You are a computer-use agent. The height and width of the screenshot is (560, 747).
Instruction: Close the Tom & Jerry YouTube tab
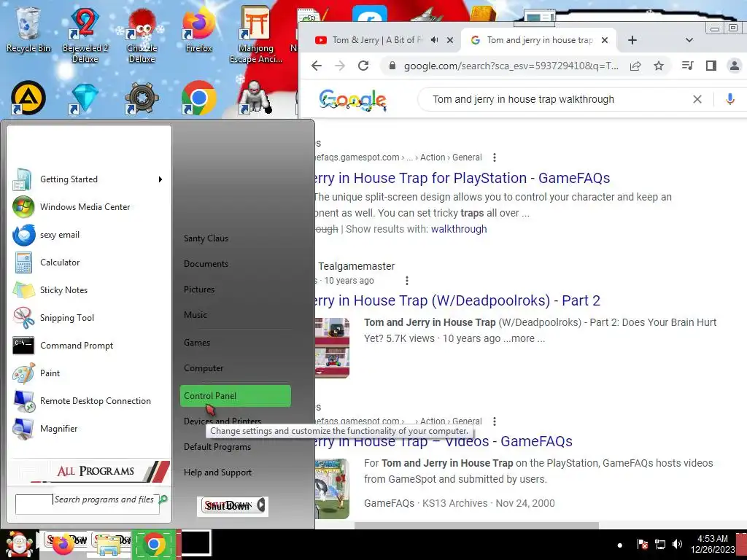(449, 41)
